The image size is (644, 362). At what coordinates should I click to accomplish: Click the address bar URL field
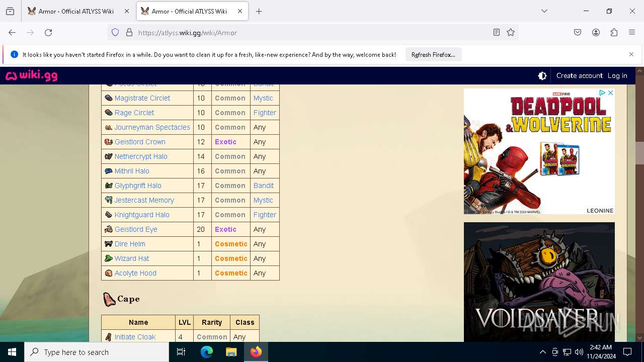pos(312,33)
